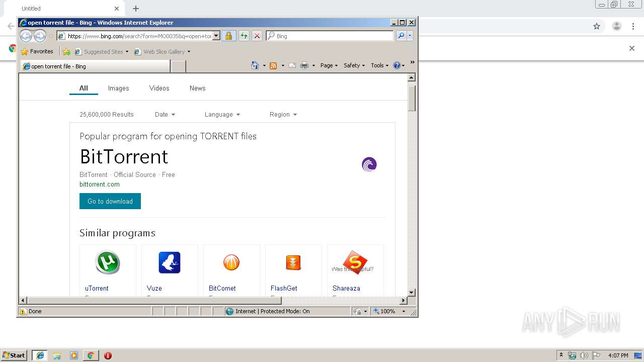Open the Safety menu dropdown
This screenshot has height=362, width=644.
click(354, 65)
